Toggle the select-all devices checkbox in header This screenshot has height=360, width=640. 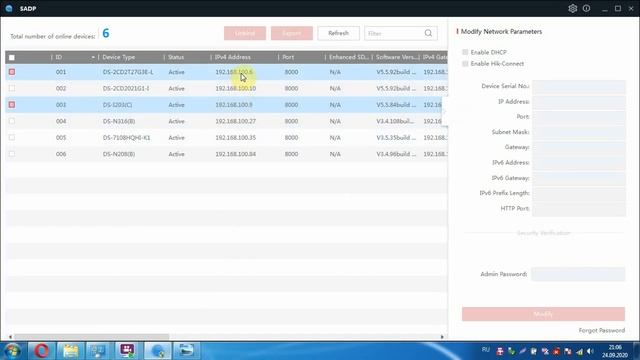click(12, 58)
